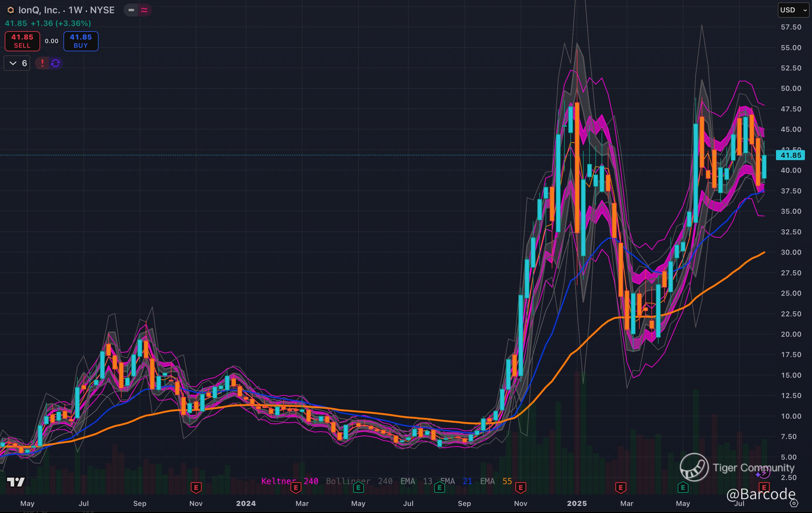Click the red exclamation warning icon
812x513 pixels.
click(42, 63)
